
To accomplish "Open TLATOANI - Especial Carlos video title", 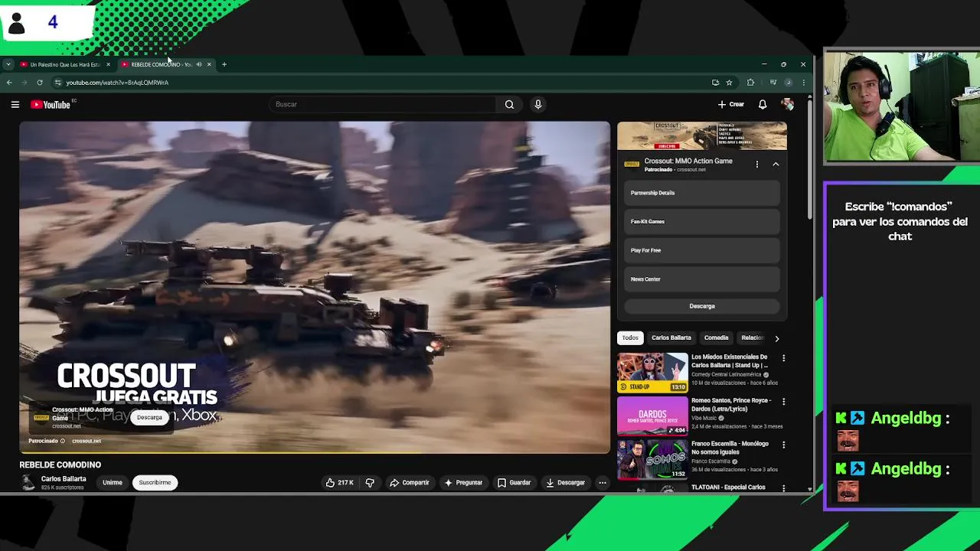I will (728, 487).
